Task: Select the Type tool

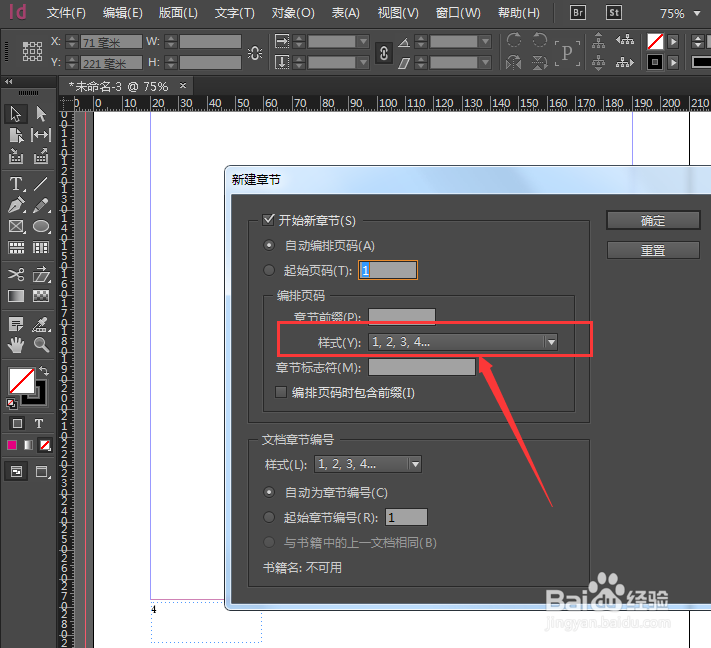Action: point(16,184)
